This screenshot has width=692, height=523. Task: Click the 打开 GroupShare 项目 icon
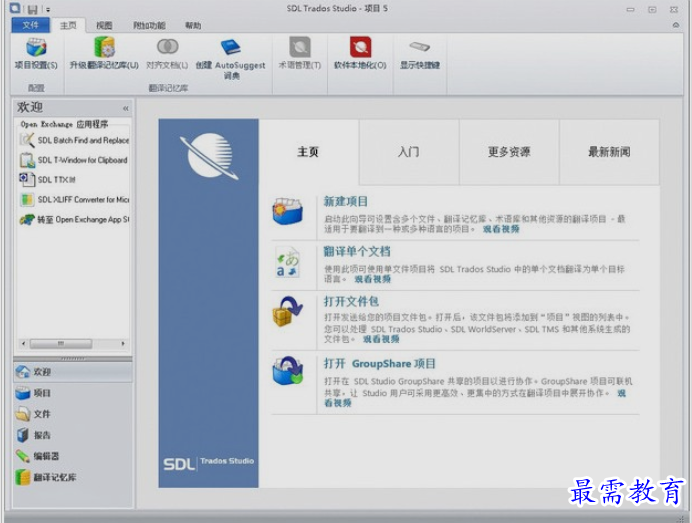pyautogui.click(x=288, y=370)
